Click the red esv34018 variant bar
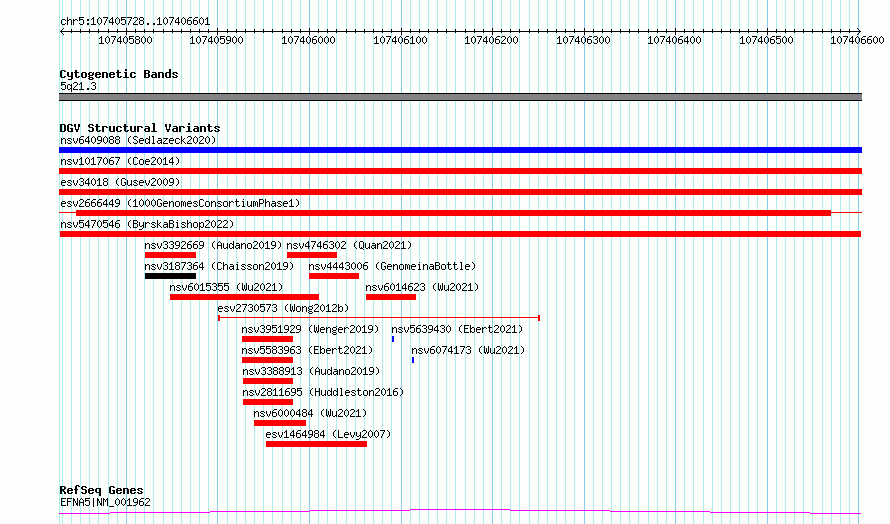This screenshot has width=890, height=524. click(x=460, y=192)
